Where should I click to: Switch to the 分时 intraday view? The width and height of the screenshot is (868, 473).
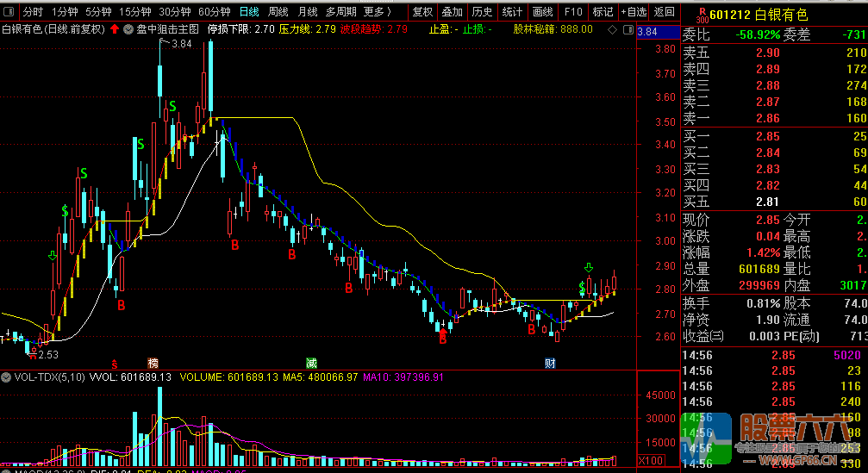point(33,11)
